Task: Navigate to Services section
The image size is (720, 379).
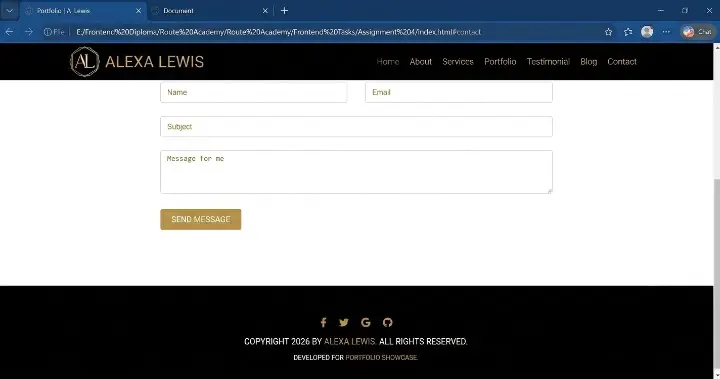Action: pos(458,62)
